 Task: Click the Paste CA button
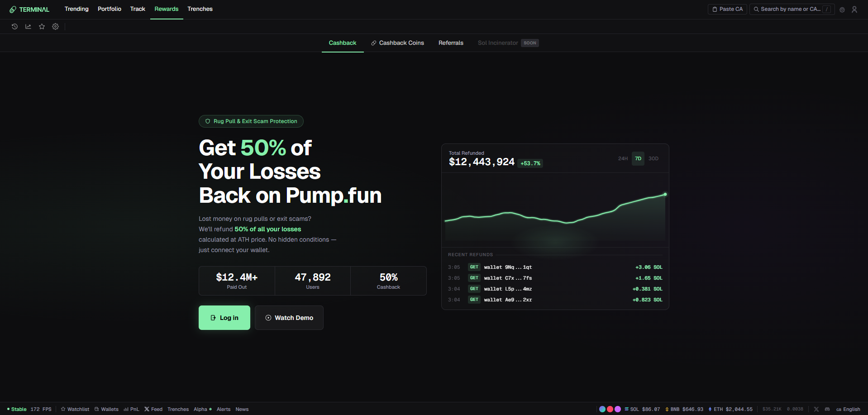pyautogui.click(x=727, y=9)
